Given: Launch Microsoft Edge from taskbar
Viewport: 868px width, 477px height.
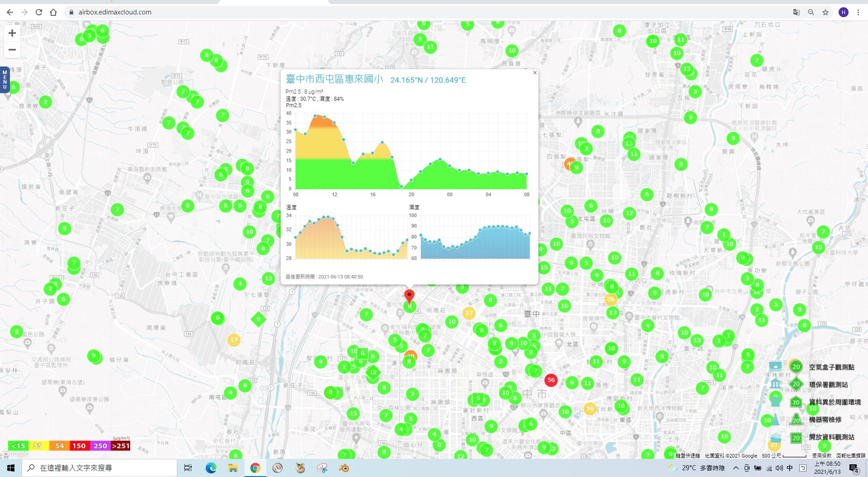Looking at the screenshot, I should pyautogui.click(x=211, y=468).
